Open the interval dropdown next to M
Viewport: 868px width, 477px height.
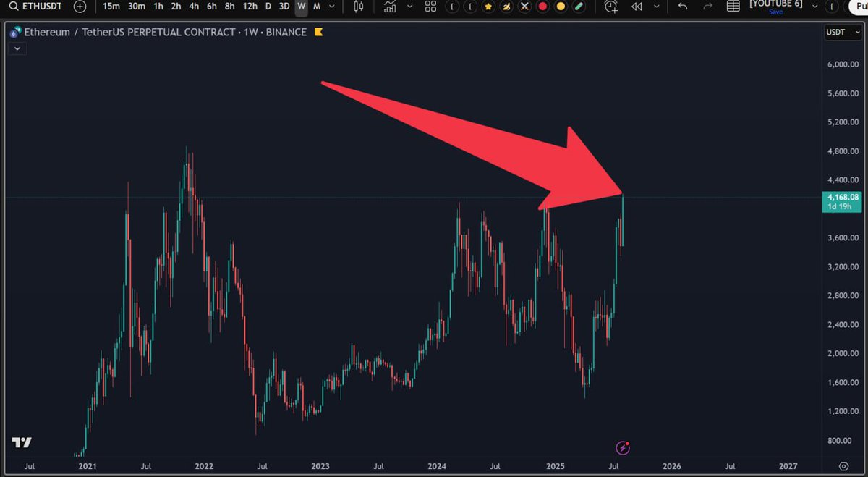click(330, 7)
